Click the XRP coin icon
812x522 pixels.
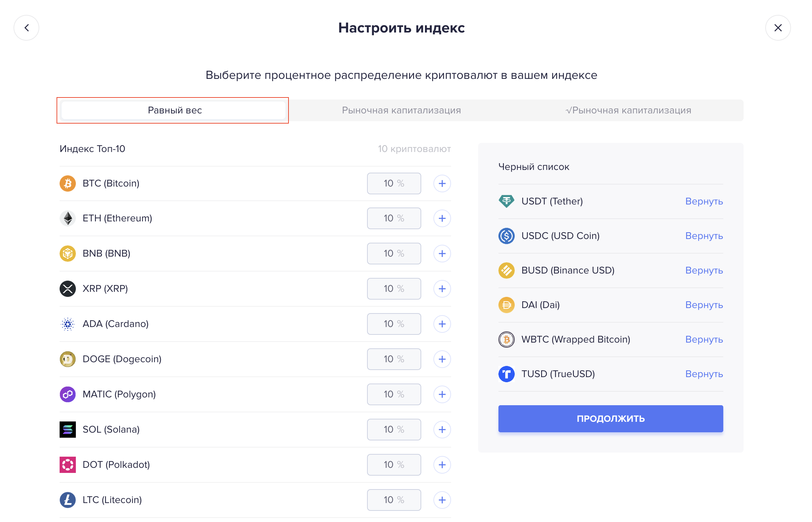pyautogui.click(x=68, y=289)
